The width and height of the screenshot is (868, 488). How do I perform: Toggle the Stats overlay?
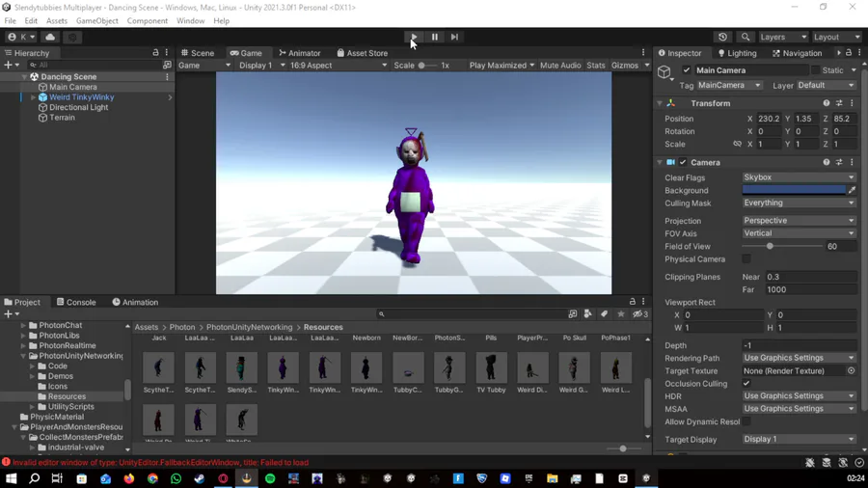(x=596, y=66)
